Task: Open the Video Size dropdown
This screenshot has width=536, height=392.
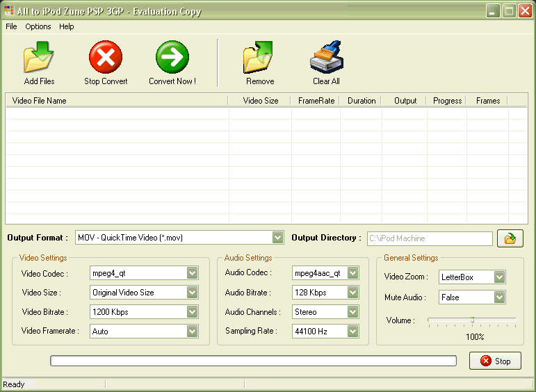Action: [193, 293]
